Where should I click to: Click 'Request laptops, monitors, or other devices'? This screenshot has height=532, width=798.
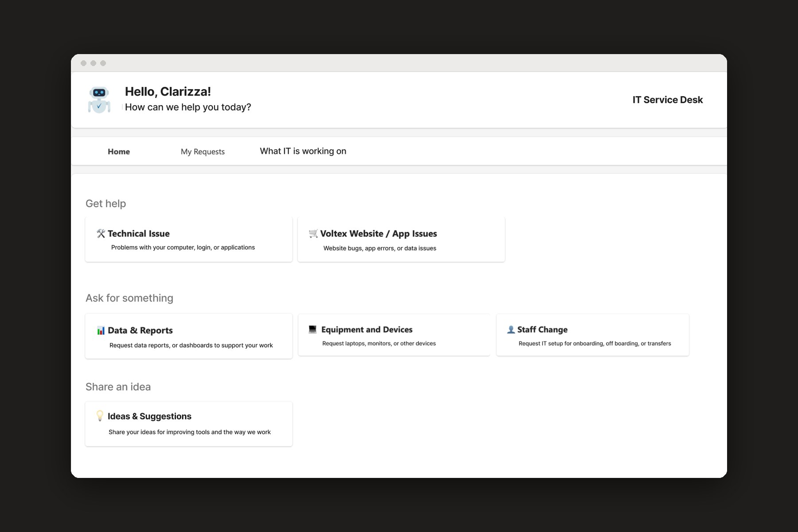pyautogui.click(x=379, y=344)
